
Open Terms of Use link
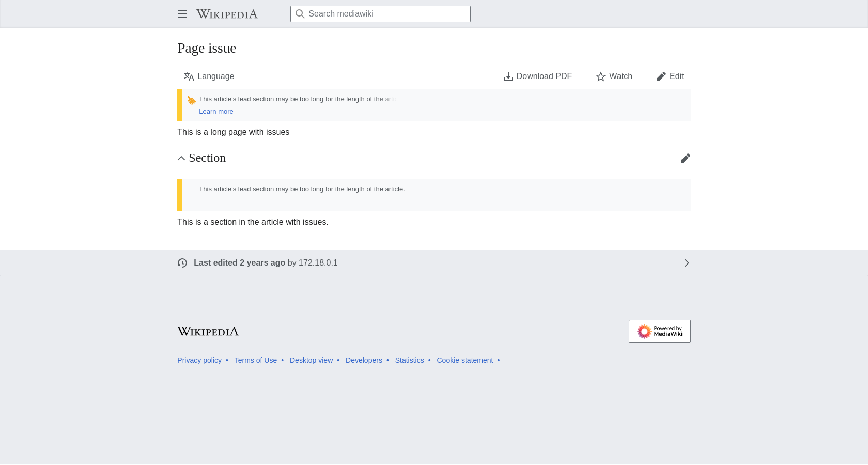[256, 360]
